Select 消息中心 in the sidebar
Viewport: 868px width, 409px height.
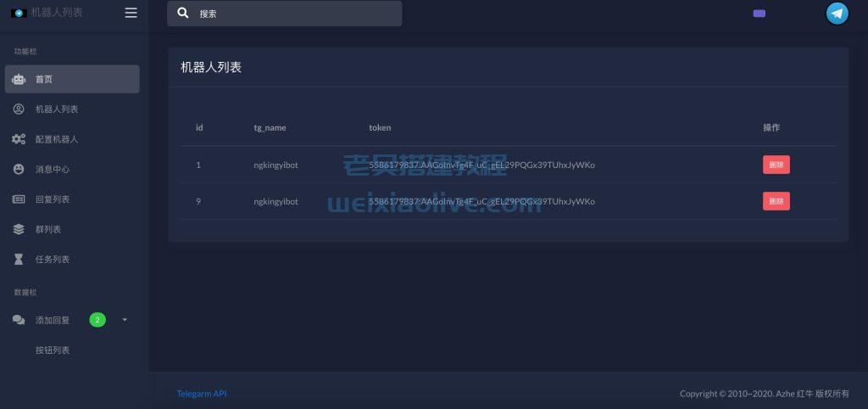click(53, 169)
